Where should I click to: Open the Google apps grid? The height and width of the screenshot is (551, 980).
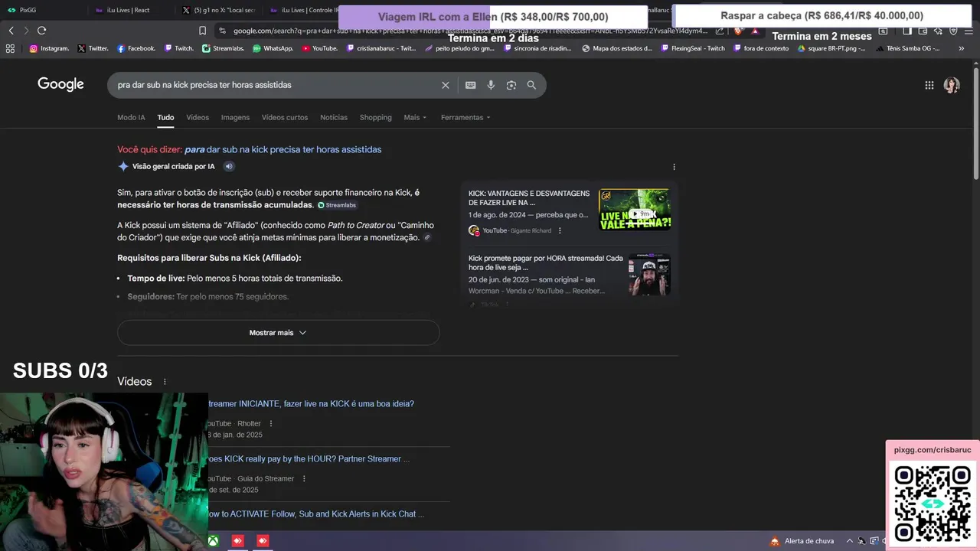click(x=929, y=85)
